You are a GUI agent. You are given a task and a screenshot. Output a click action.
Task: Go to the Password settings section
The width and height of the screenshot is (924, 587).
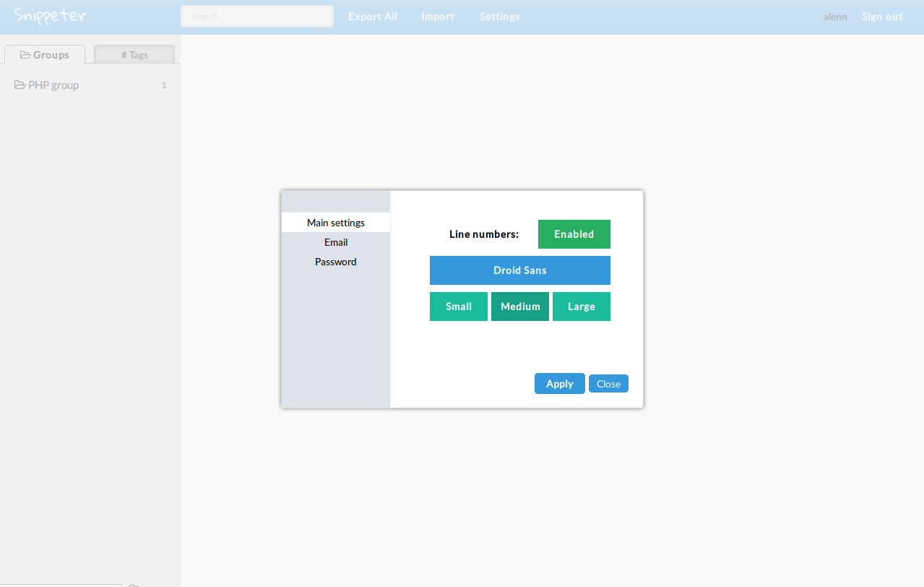click(x=336, y=262)
